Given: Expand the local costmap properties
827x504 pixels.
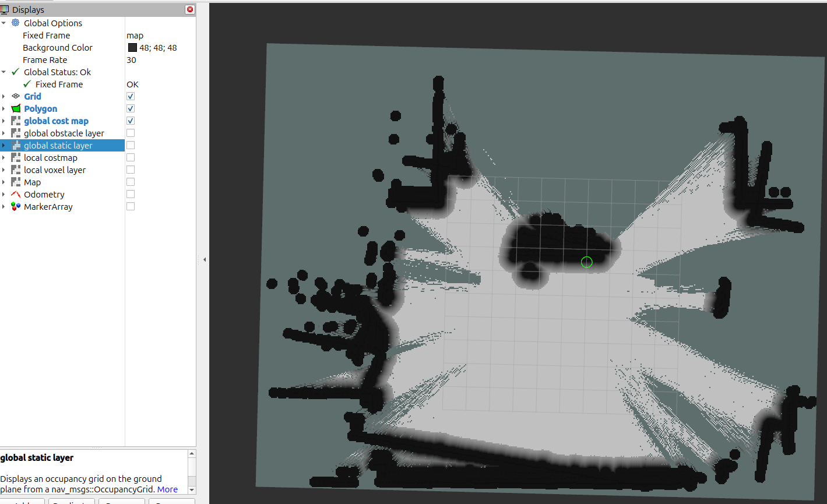Looking at the screenshot, I should [x=3, y=157].
